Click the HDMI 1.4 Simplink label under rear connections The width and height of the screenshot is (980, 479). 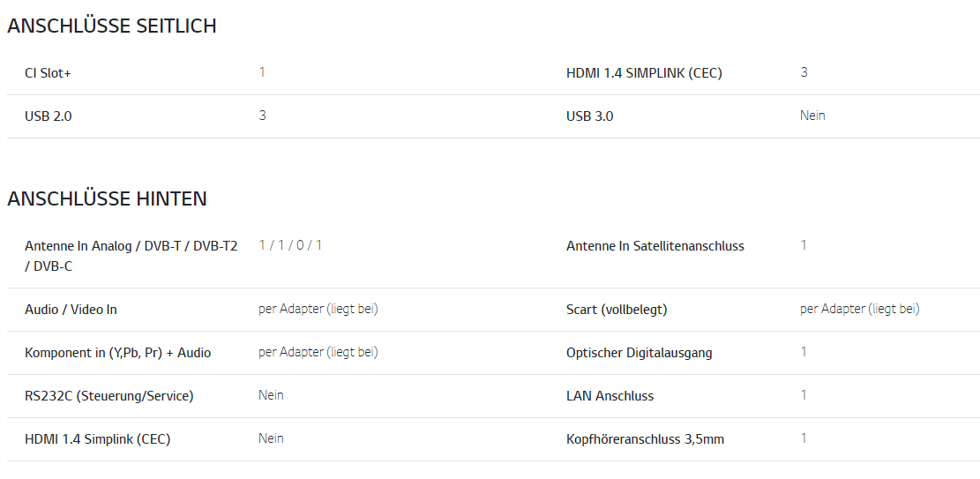pyautogui.click(x=97, y=439)
